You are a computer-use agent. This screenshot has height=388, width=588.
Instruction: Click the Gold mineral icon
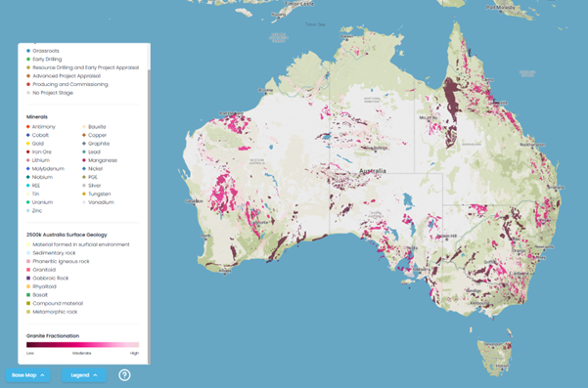pyautogui.click(x=28, y=144)
